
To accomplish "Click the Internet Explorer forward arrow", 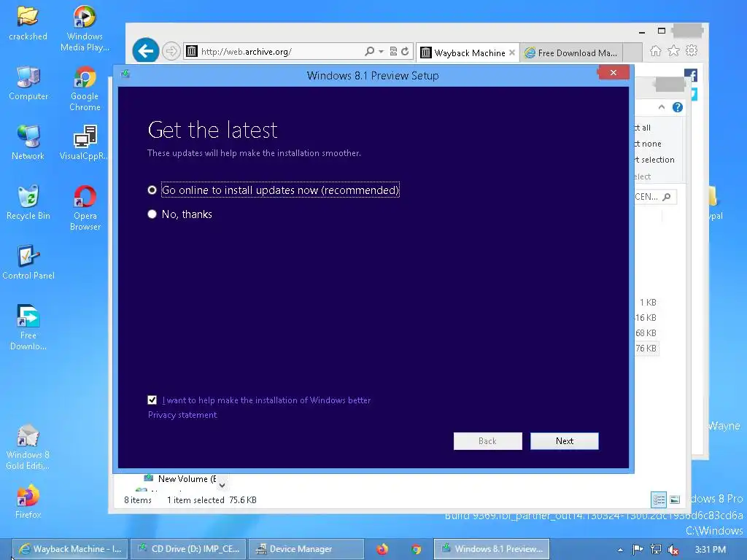I will pos(171,51).
